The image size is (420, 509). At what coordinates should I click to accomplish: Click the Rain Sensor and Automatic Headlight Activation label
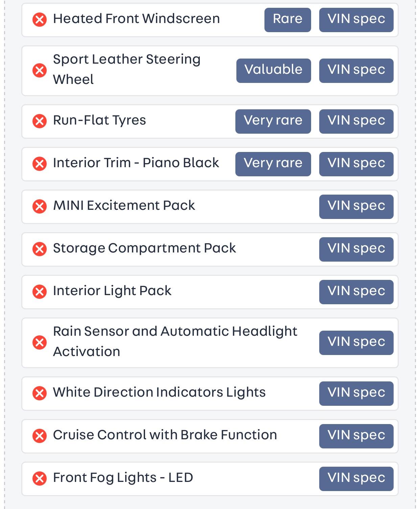point(175,341)
